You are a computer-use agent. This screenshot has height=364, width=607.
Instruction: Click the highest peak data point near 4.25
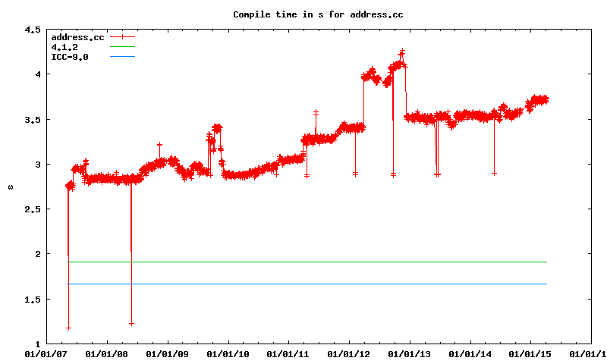pos(402,52)
